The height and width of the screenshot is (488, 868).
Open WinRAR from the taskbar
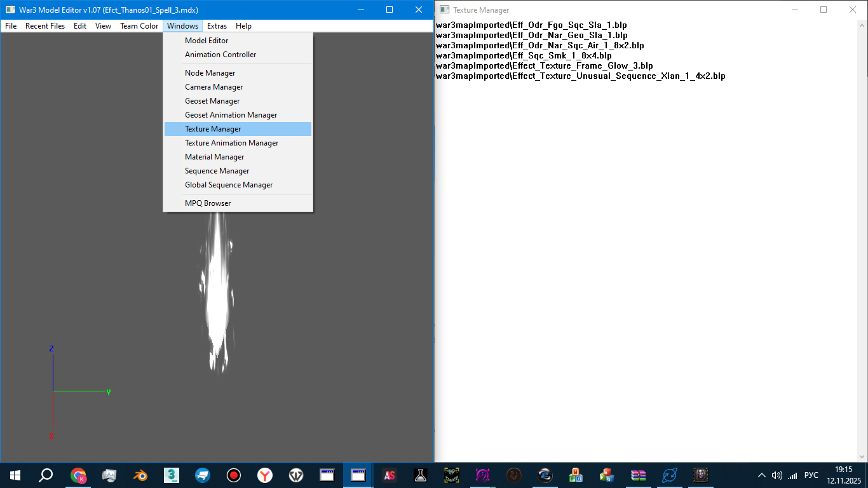(638, 475)
